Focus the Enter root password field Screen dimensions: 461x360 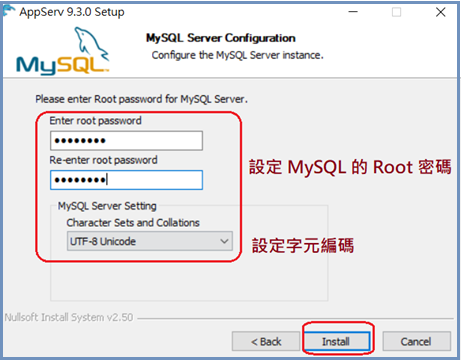(126, 141)
